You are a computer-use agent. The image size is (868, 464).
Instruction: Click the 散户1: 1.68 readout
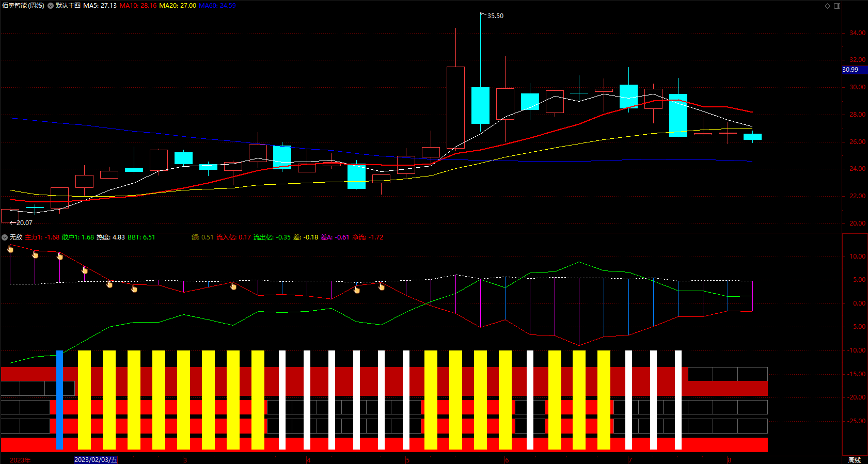coord(78,237)
